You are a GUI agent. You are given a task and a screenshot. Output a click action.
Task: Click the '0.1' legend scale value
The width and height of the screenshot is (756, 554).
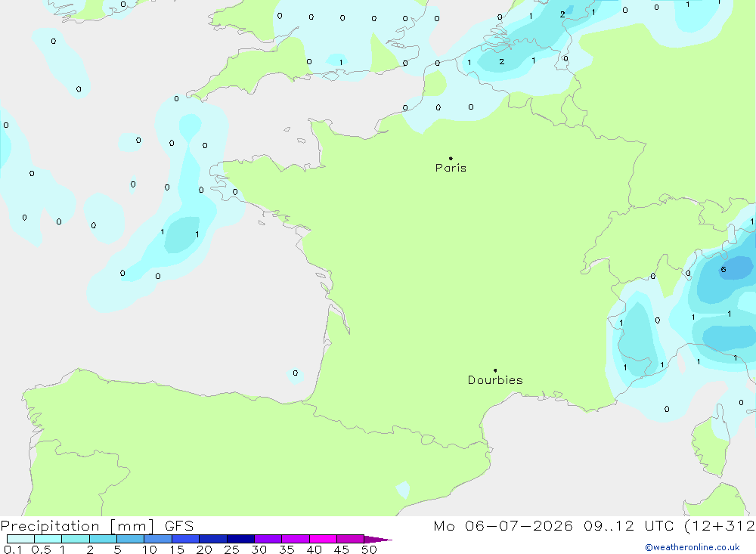click(x=13, y=549)
